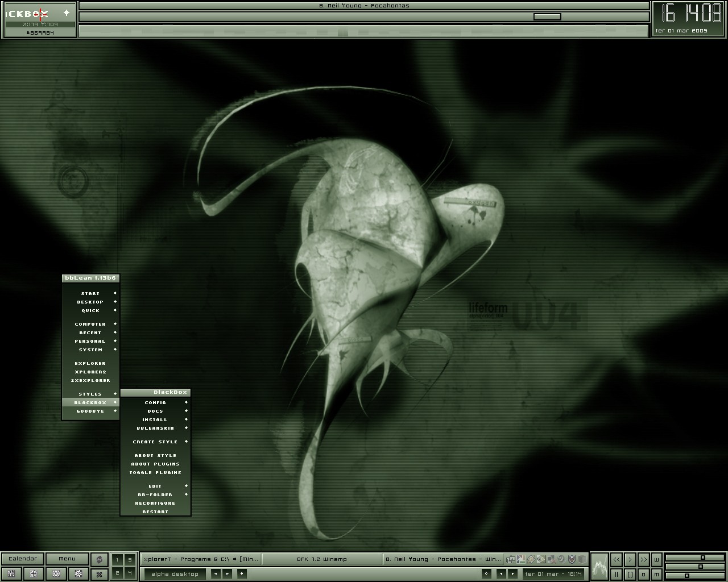
Task: Select the Neil Young Pocahontas Winamp task
Action: coord(443,559)
